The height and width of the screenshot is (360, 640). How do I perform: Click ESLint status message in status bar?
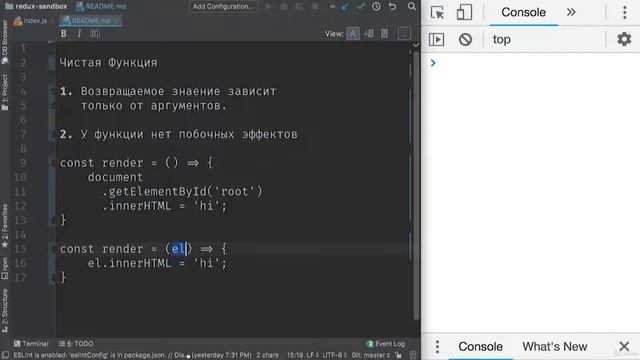(132, 355)
